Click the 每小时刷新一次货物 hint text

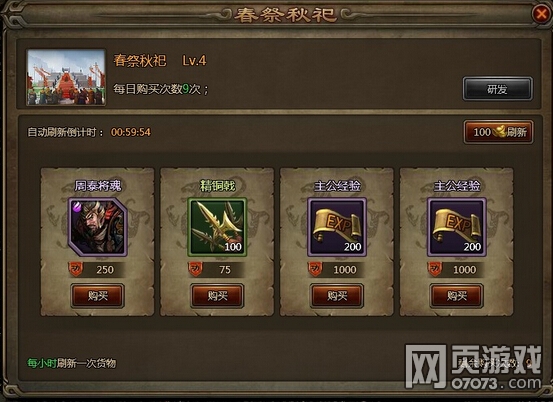click(x=72, y=363)
